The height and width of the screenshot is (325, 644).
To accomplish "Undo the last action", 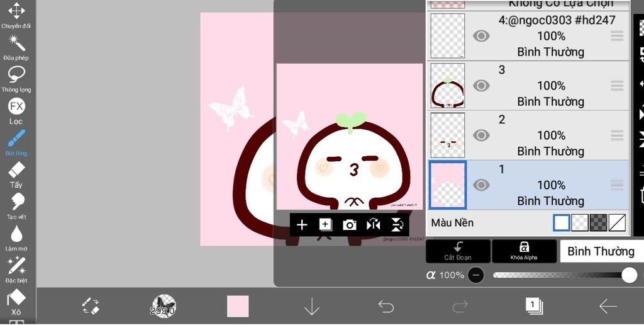I will [386, 306].
